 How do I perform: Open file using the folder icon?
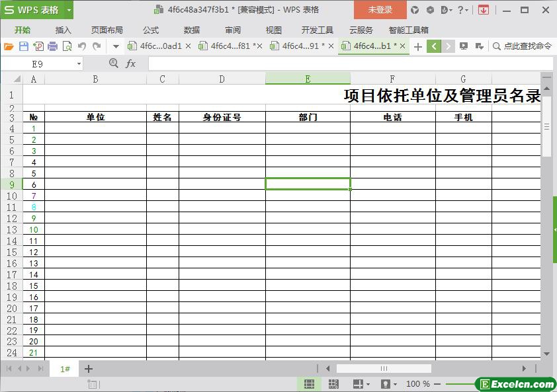(x=9, y=46)
